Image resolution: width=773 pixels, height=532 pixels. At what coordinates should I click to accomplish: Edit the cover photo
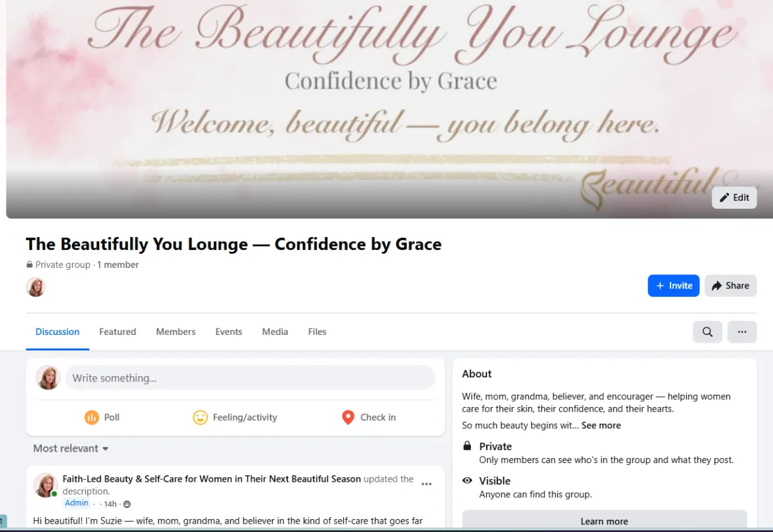point(734,198)
